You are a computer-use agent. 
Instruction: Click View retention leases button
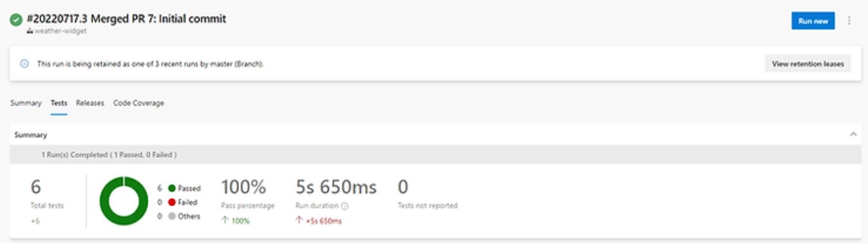tap(807, 64)
